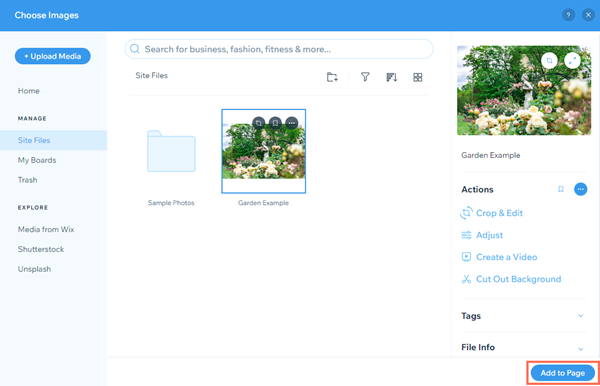Screen dimensions: 600x386
Task: Create a new folder icon
Action: [332, 77]
